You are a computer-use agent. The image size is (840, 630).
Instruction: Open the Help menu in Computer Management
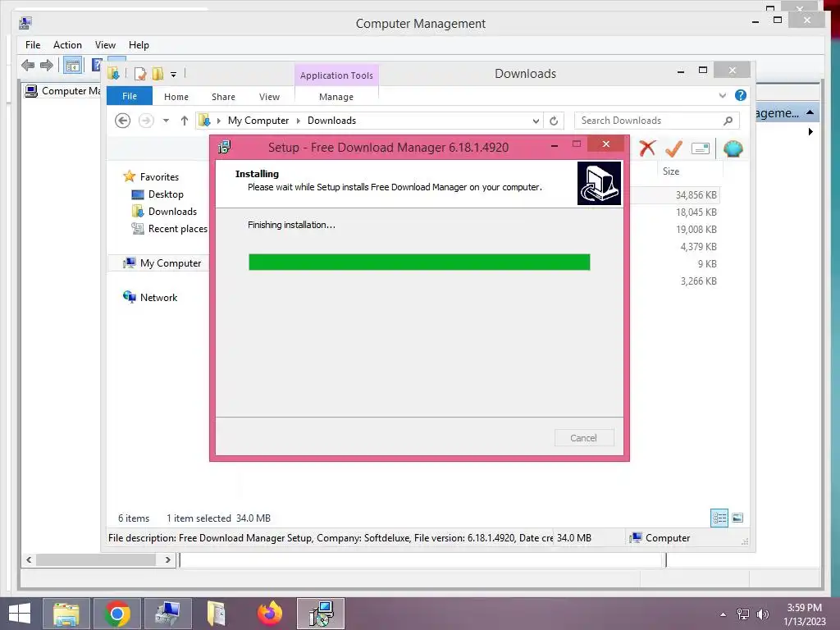[139, 45]
